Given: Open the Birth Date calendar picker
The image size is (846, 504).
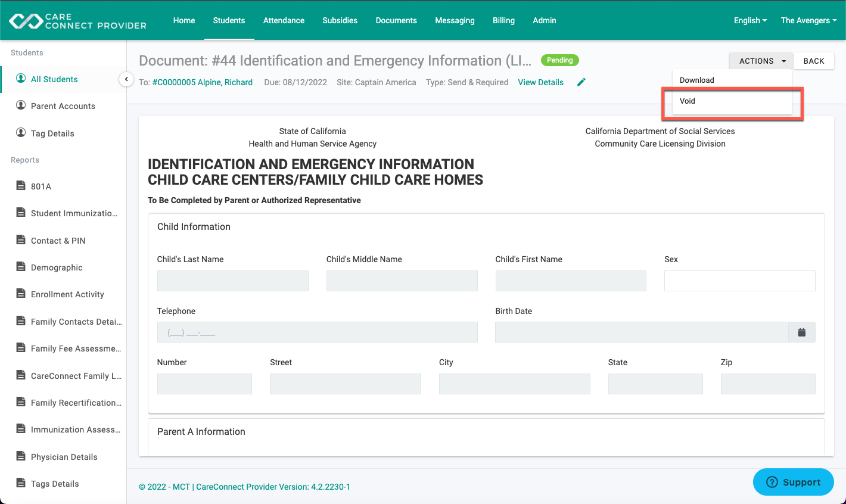Looking at the screenshot, I should pyautogui.click(x=802, y=332).
